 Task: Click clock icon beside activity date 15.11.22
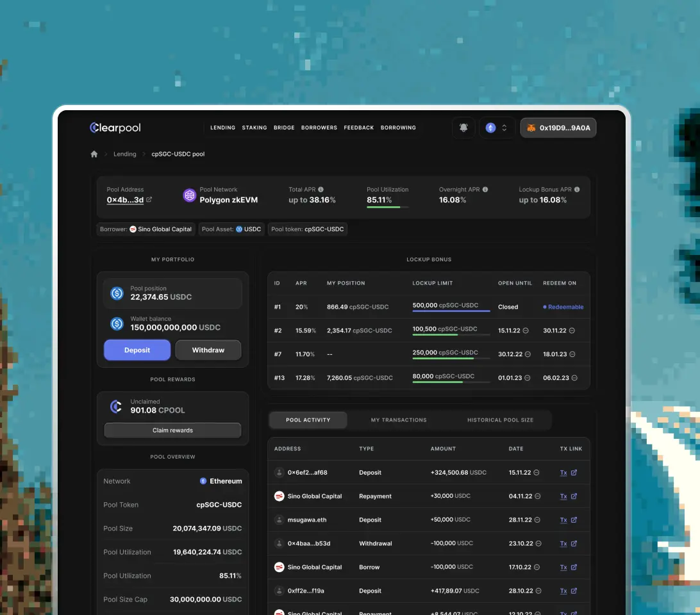(x=536, y=473)
